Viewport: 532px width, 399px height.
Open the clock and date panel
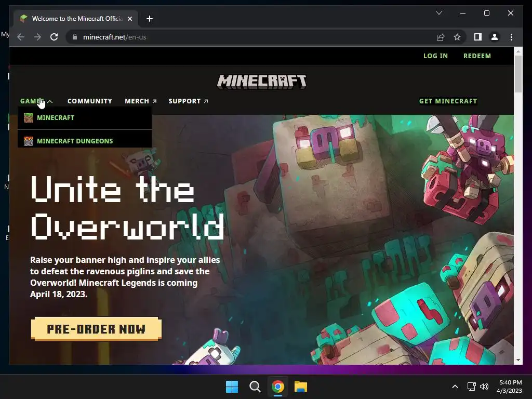509,387
